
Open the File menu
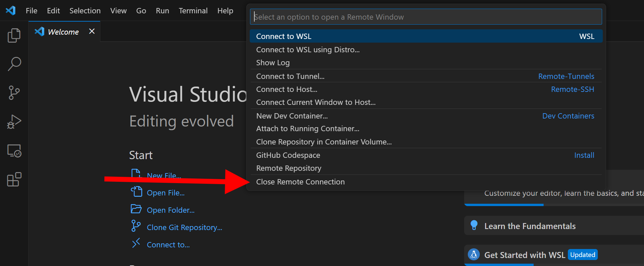point(32,11)
